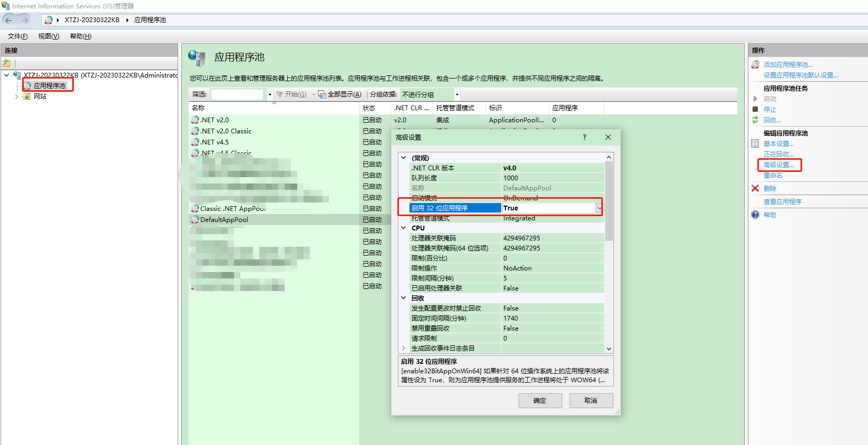868x445 pixels.
Task: Click the blue Help (帮助) icon
Action: click(x=755, y=215)
